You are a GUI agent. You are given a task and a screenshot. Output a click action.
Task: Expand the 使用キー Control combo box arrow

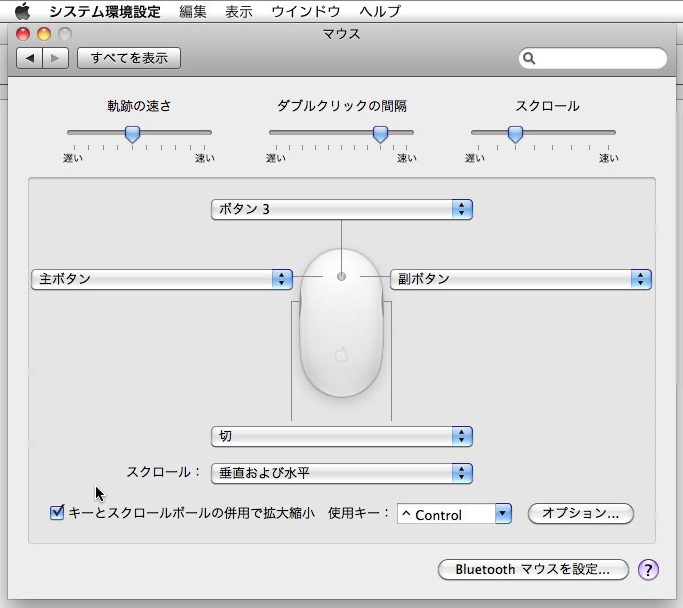[x=503, y=514]
